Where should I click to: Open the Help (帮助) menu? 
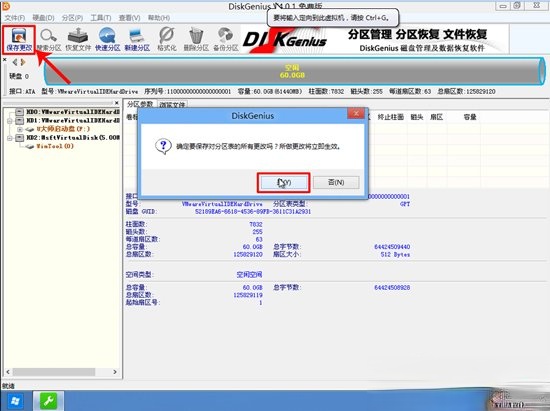point(159,18)
